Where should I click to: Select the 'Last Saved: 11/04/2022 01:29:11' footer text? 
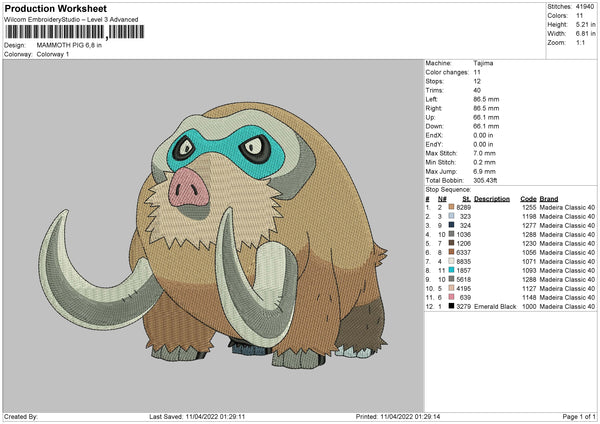click(x=197, y=416)
